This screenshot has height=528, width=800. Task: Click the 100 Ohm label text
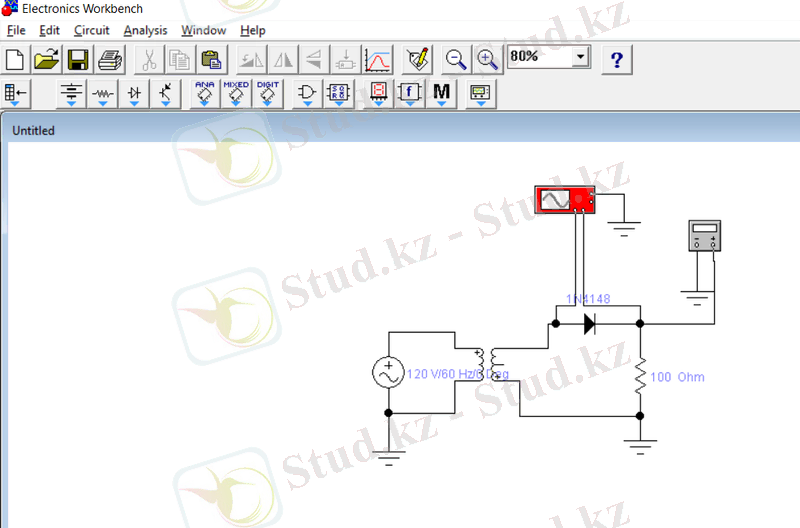[x=677, y=377]
